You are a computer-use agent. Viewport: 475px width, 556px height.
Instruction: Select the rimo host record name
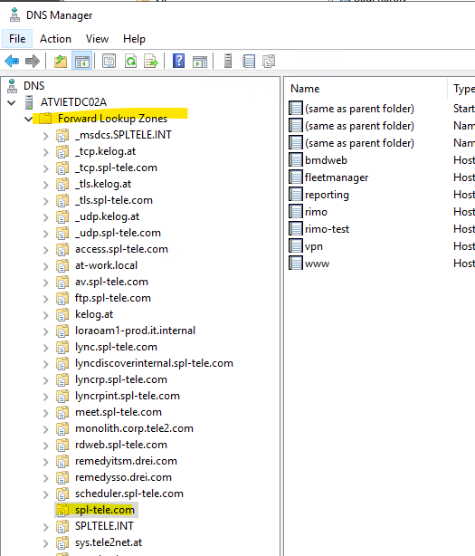316,212
